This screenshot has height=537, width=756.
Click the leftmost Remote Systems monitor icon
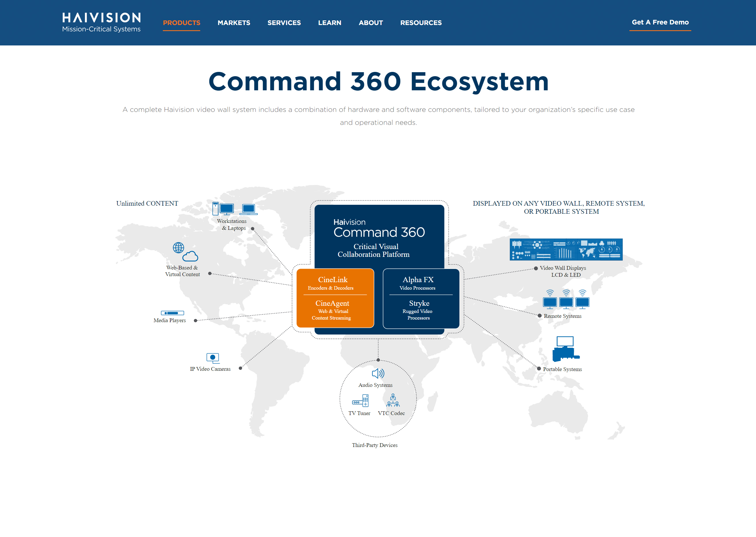(x=550, y=299)
